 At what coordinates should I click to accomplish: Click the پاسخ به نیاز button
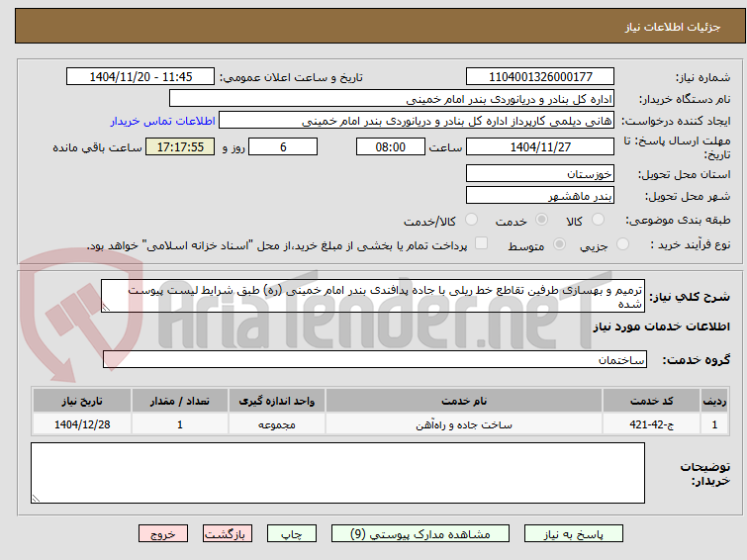(573, 534)
